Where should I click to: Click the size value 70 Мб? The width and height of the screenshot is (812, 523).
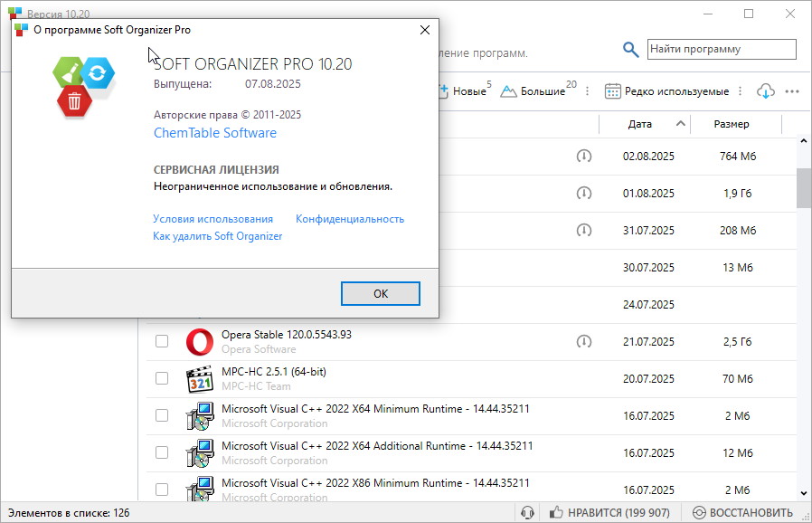tap(738, 379)
